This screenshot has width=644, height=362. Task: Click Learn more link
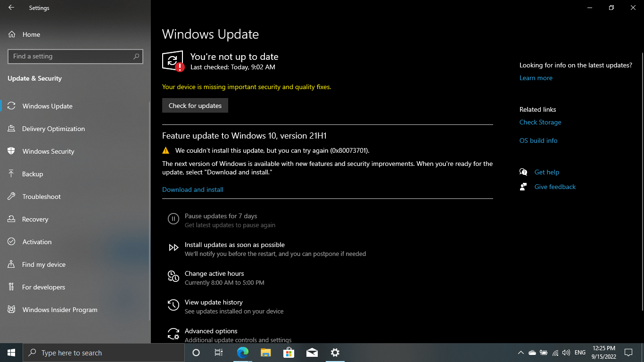(536, 78)
